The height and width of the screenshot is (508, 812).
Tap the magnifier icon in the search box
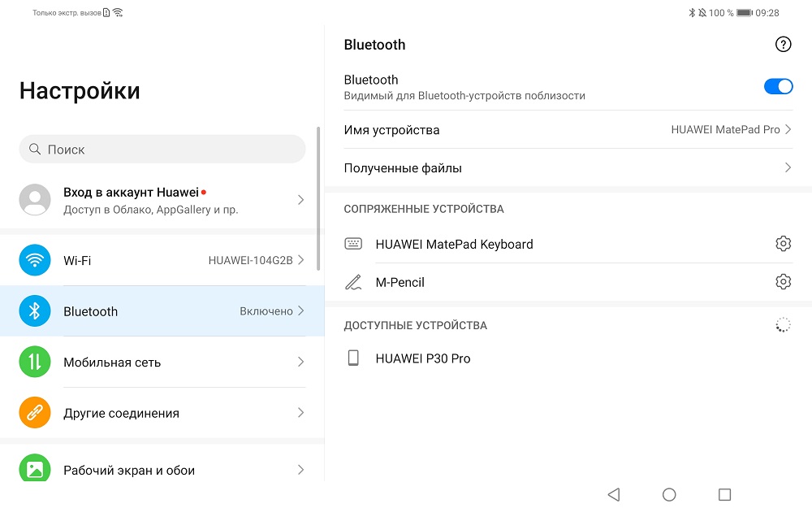click(x=35, y=150)
